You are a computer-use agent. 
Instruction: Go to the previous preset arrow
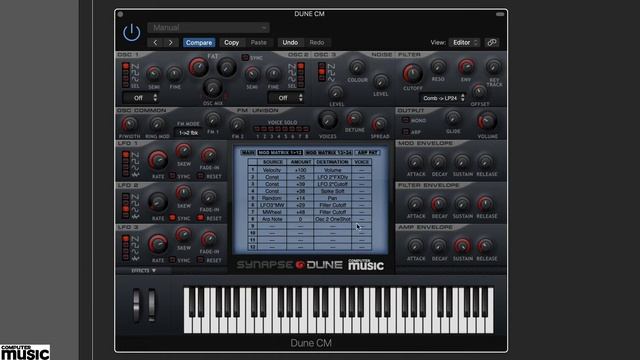click(155, 42)
